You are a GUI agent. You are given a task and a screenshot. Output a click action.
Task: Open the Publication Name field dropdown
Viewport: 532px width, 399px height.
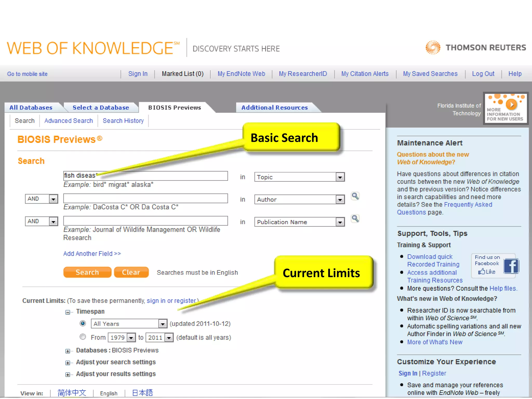(x=340, y=222)
